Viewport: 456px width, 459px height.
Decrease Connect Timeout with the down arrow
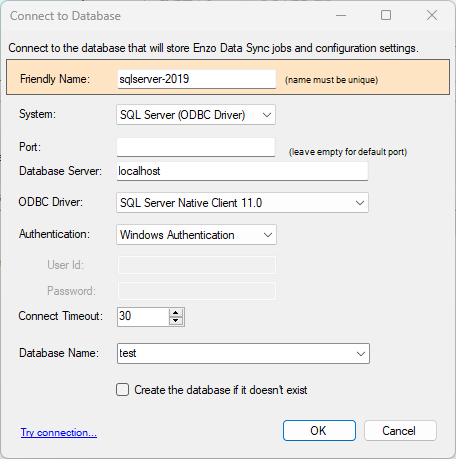(x=176, y=320)
